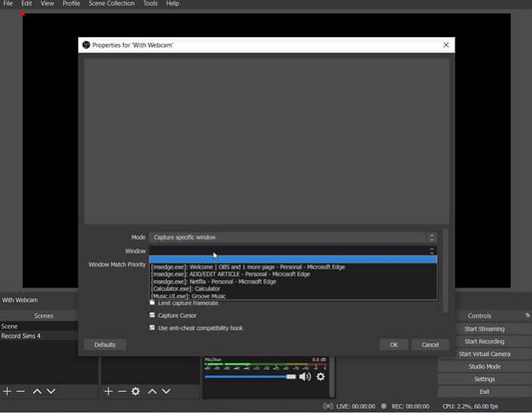532x413 pixels.
Task: Select Record Sims 4 scene
Action: point(21,336)
